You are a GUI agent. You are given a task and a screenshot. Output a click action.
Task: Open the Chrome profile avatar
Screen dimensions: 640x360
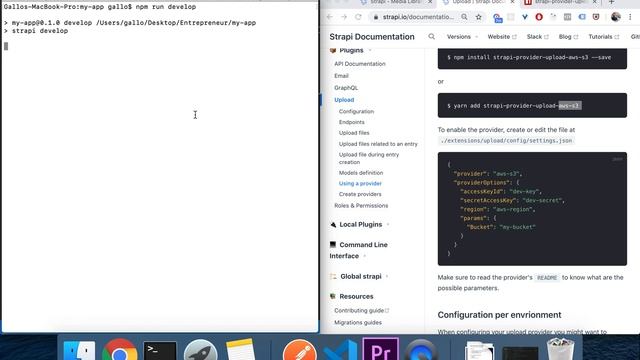(x=616, y=17)
